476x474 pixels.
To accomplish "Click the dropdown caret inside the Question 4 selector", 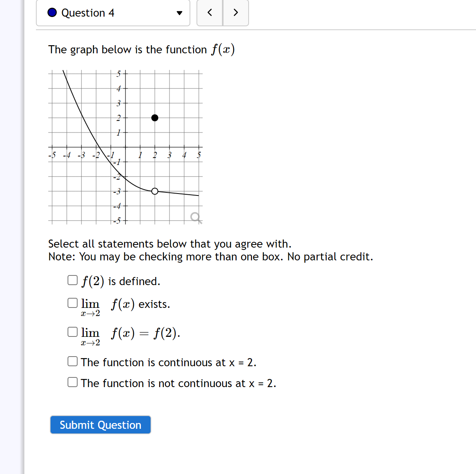I will [x=179, y=13].
